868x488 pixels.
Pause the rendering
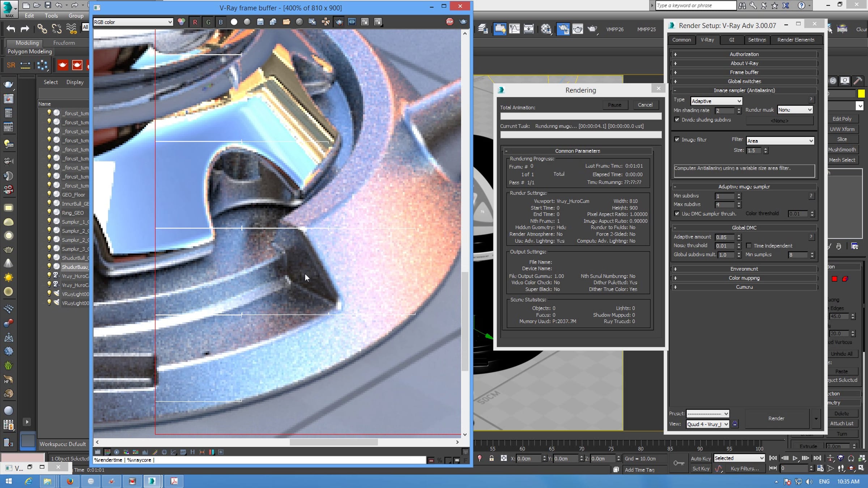tap(614, 105)
